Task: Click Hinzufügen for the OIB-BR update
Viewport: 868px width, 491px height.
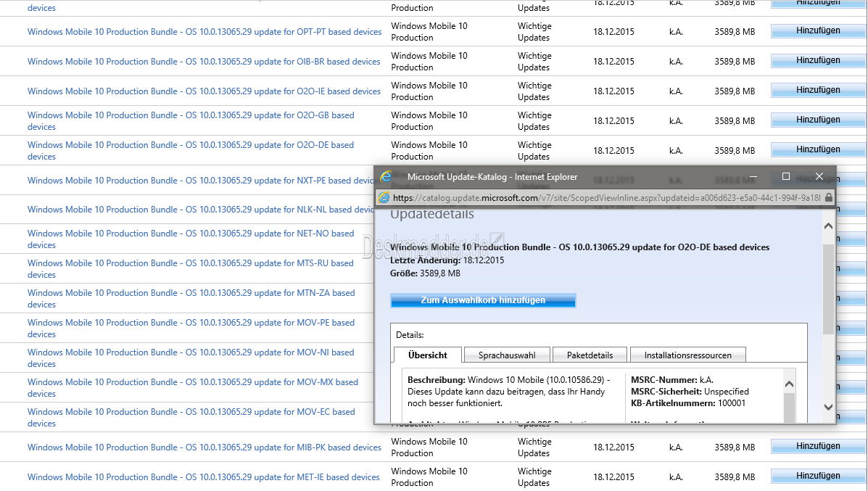Action: click(818, 60)
